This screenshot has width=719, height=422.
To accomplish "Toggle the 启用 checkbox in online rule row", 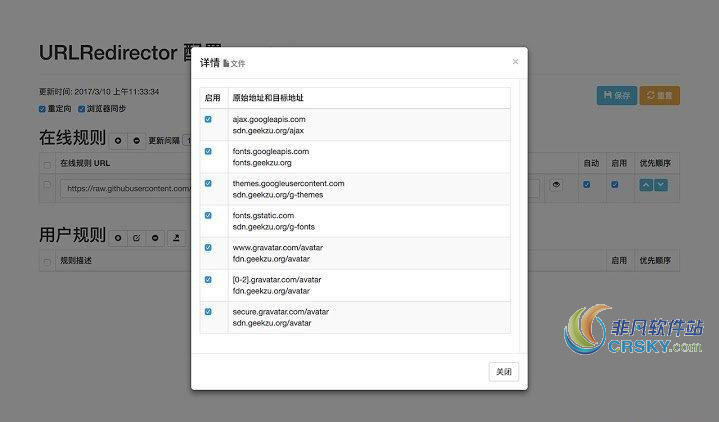I will point(614,185).
